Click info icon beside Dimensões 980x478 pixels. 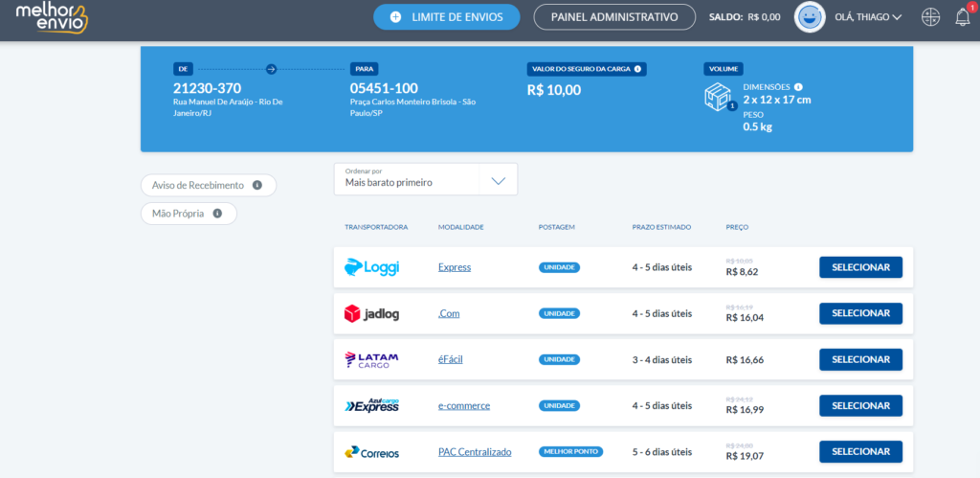[798, 87]
